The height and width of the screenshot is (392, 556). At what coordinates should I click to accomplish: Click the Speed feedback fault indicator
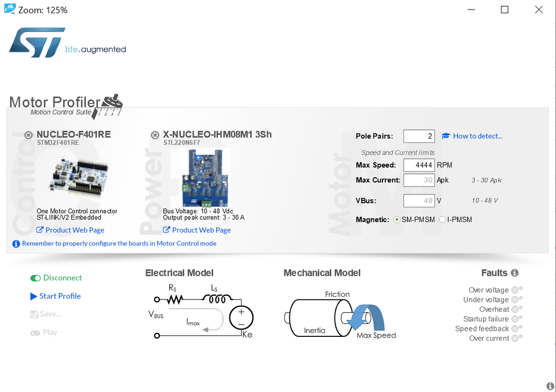[x=515, y=329]
